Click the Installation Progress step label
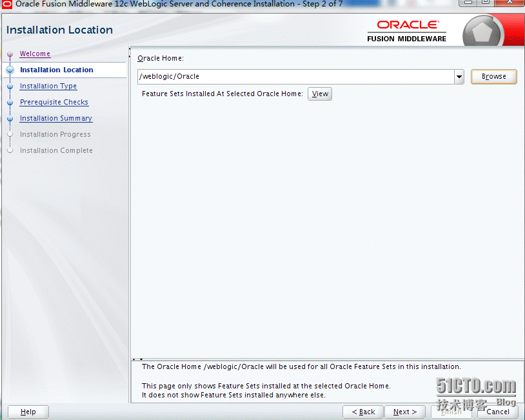The width and height of the screenshot is (525, 420). (55, 134)
